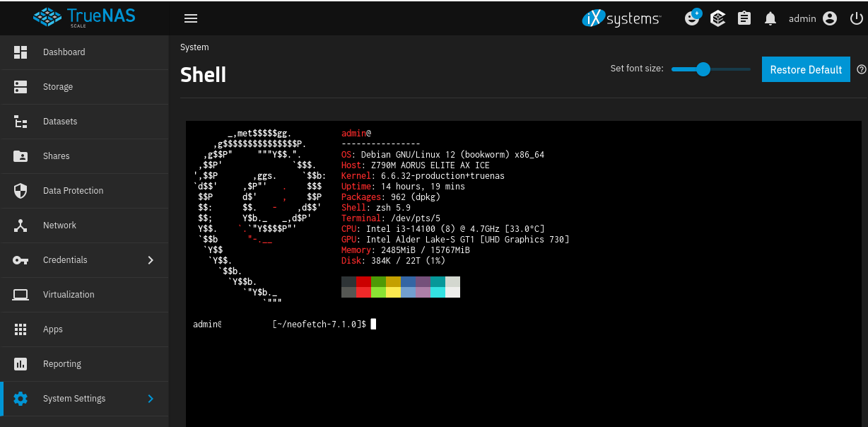Viewport: 868px width, 427px height.
Task: Open the Datasets menu item
Action: [x=85, y=121]
